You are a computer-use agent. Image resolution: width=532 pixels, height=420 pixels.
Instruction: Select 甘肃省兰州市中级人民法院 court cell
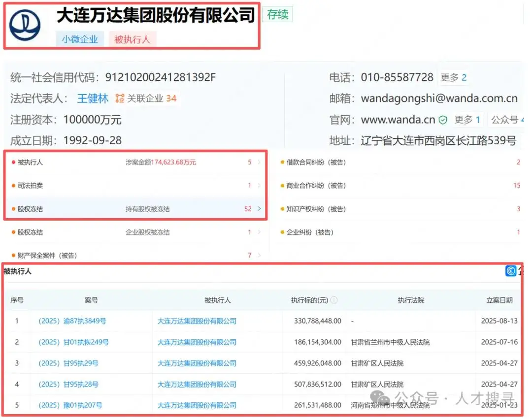tap(390, 342)
